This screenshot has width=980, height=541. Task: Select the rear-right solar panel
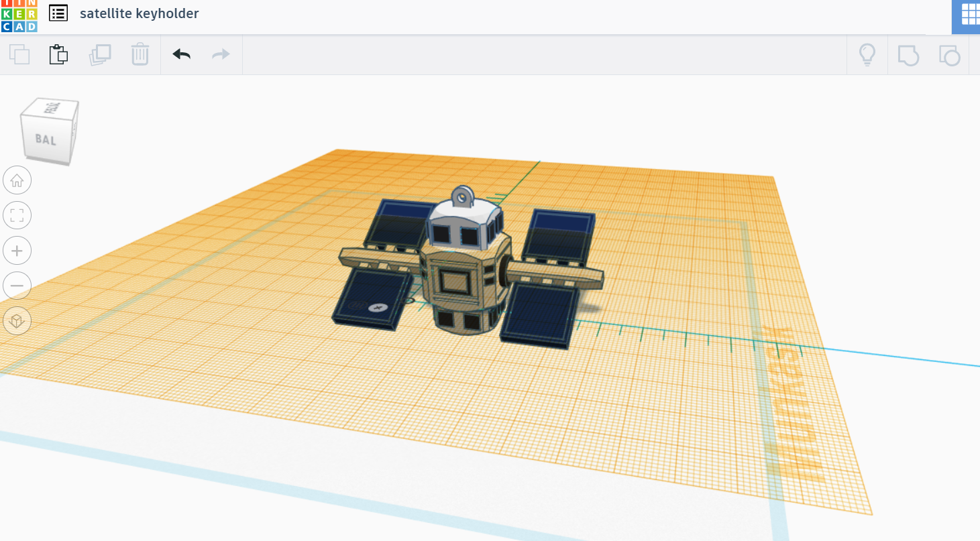tap(559, 236)
